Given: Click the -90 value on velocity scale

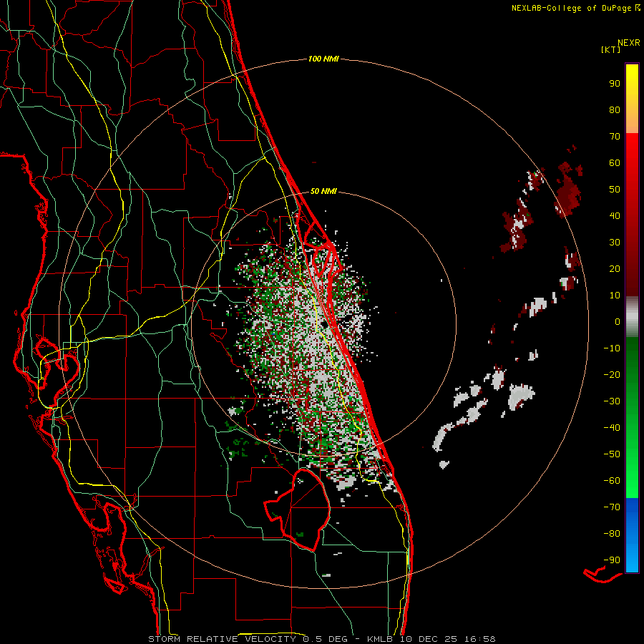Looking at the screenshot, I should click(612, 560).
